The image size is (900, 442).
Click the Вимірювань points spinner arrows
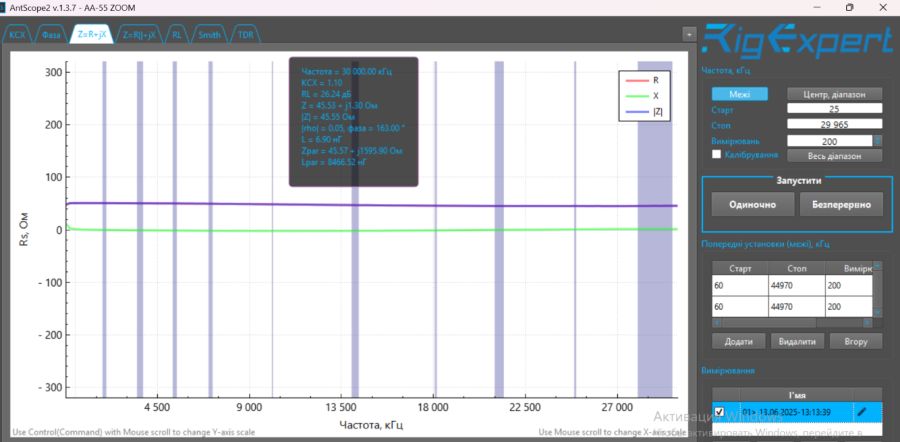point(878,141)
